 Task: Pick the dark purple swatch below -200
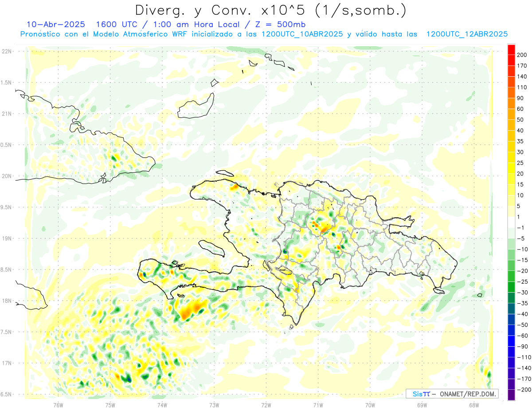tap(511, 395)
